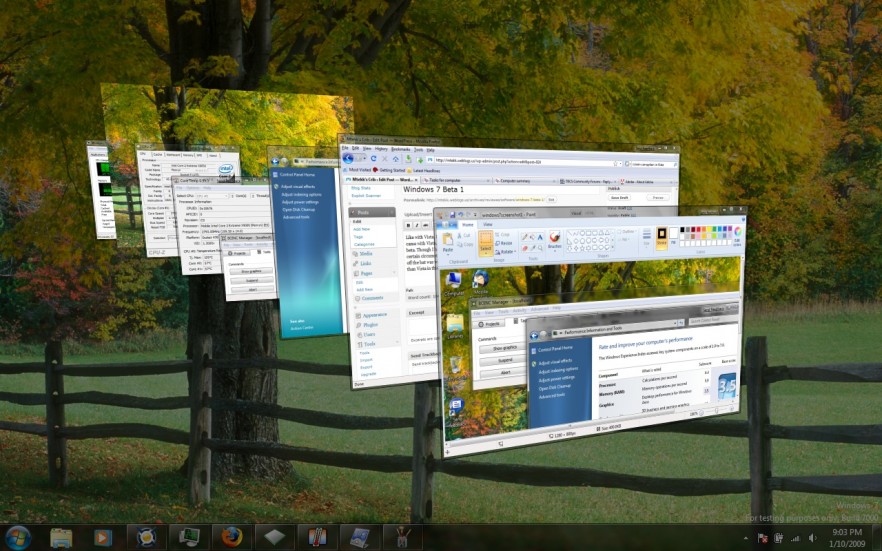The image size is (882, 551).
Task: Select the Magnifier tool in Paint
Action: click(x=540, y=248)
